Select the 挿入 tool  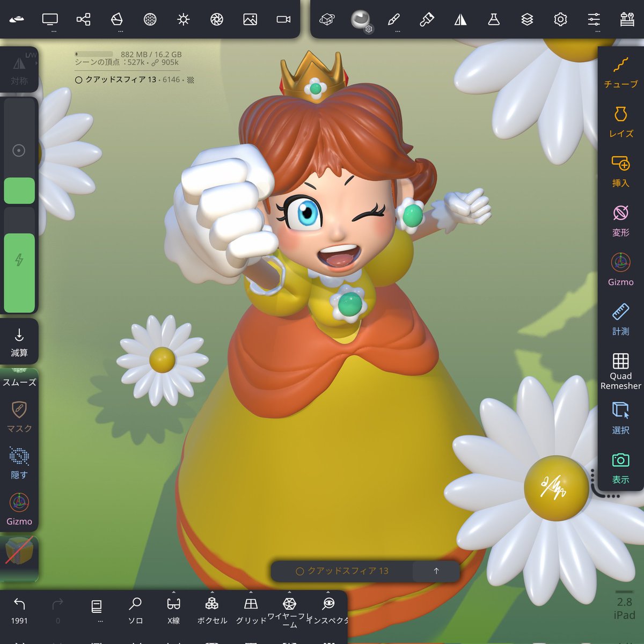(621, 172)
